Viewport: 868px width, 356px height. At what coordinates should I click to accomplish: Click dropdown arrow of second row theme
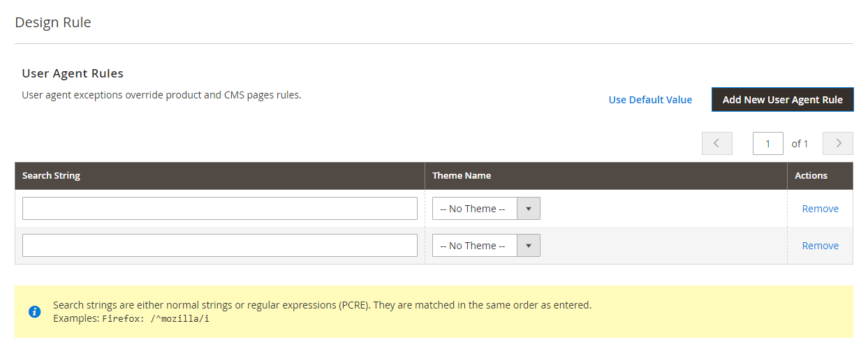(x=529, y=246)
